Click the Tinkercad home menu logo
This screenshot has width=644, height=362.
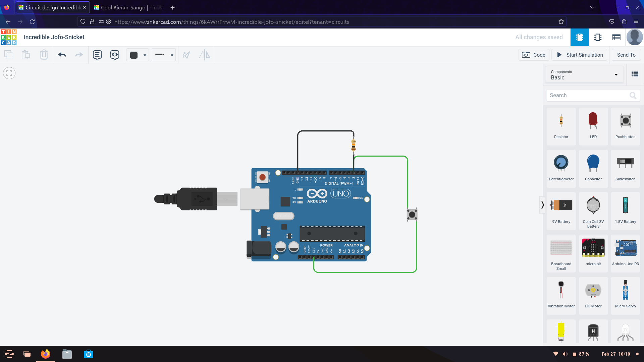9,37
